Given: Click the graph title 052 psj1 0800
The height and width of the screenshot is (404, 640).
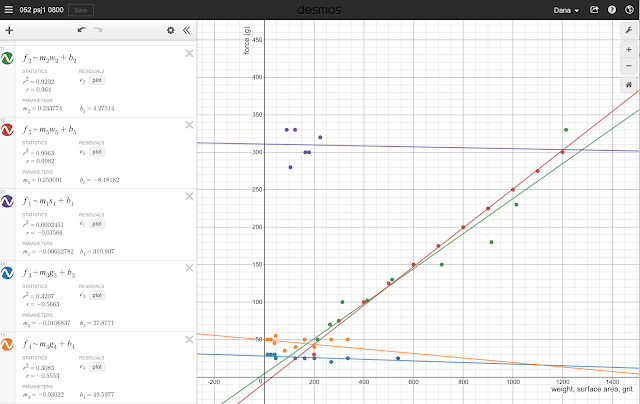Looking at the screenshot, I should point(41,10).
